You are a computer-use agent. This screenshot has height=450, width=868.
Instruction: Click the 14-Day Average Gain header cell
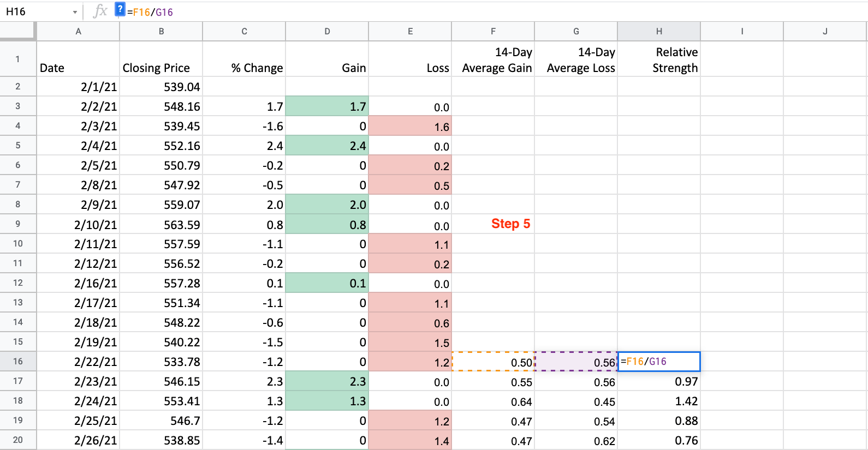(x=493, y=59)
